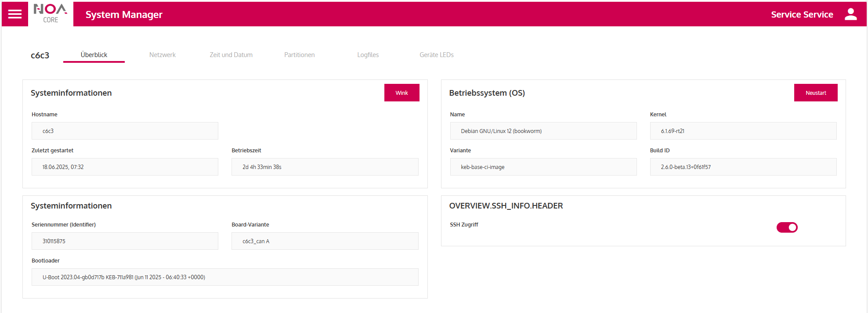The height and width of the screenshot is (313, 868).
Task: Open the Netzwerk tab
Action: [x=163, y=55]
